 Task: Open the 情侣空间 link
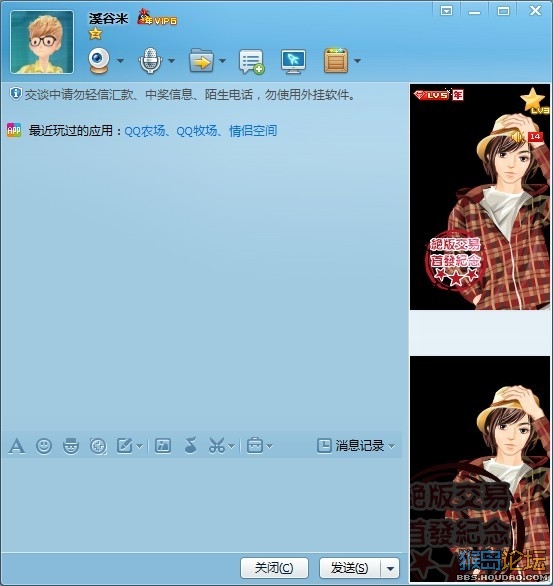click(x=253, y=131)
